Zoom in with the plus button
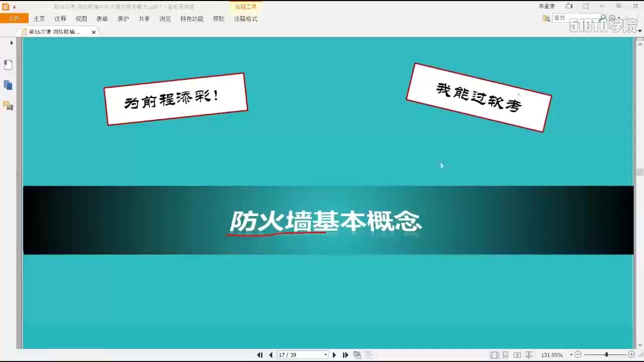The height and width of the screenshot is (362, 644). [631, 355]
